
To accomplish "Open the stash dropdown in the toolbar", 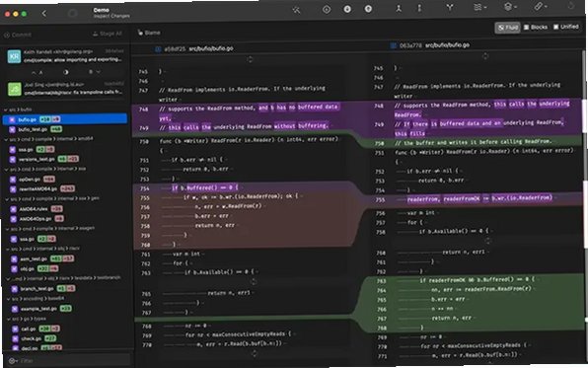I will click(x=480, y=7).
